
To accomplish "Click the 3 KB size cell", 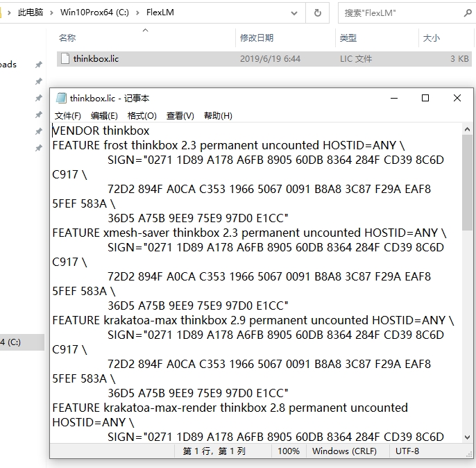I will tap(459, 58).
